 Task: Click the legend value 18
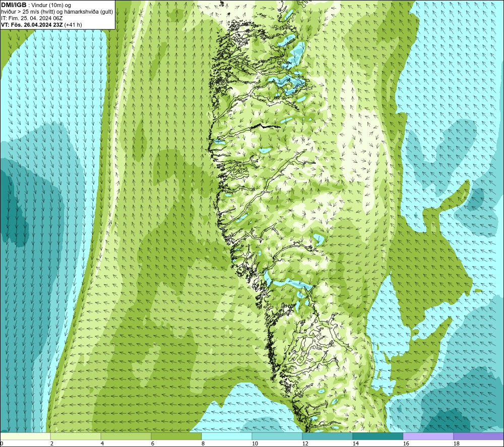456,444
